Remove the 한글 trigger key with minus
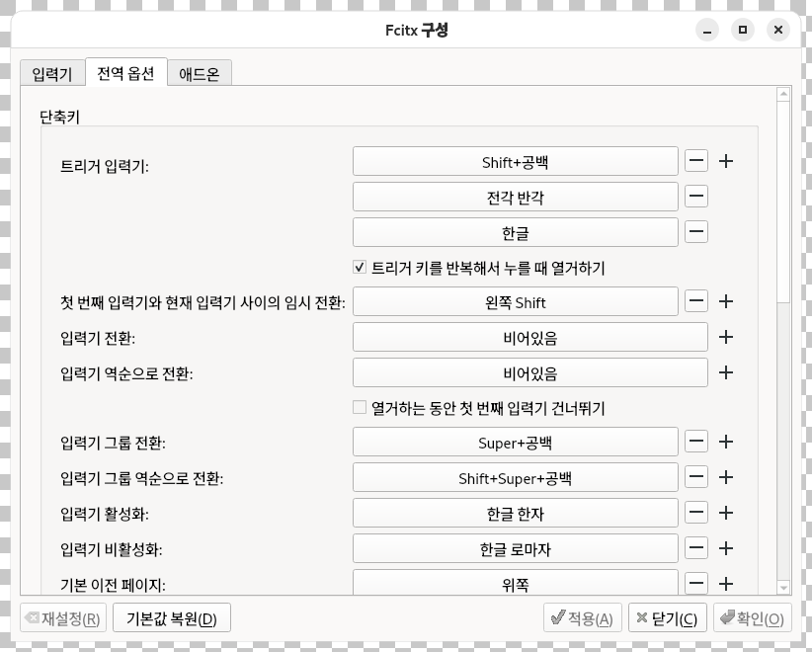 click(x=696, y=231)
